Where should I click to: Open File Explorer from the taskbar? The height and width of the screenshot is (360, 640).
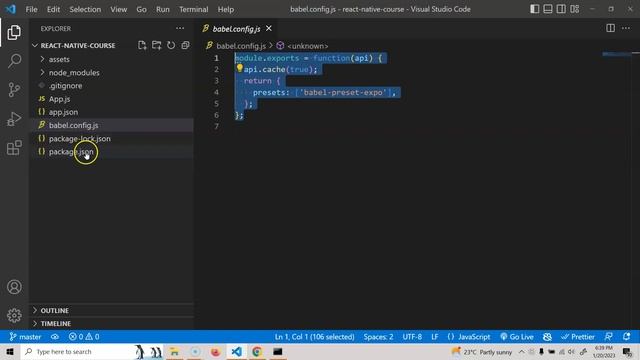pos(174,351)
